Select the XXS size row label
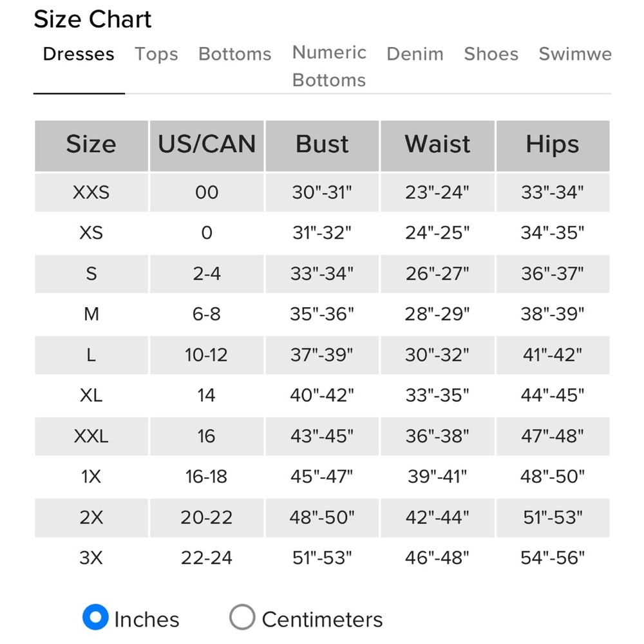The width and height of the screenshot is (644, 644). click(x=91, y=192)
